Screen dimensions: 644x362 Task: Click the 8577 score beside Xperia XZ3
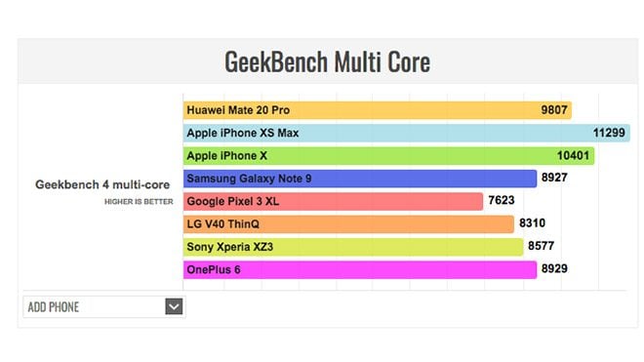(x=541, y=246)
